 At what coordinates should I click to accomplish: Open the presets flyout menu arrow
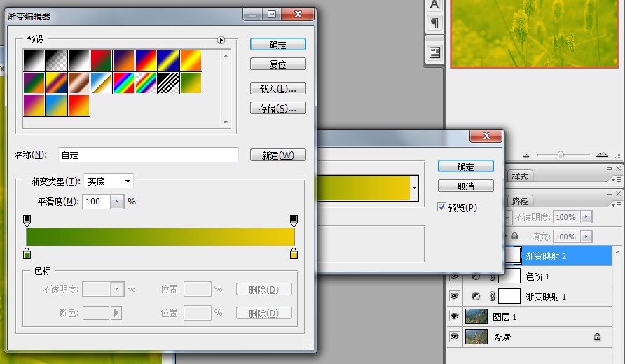221,41
